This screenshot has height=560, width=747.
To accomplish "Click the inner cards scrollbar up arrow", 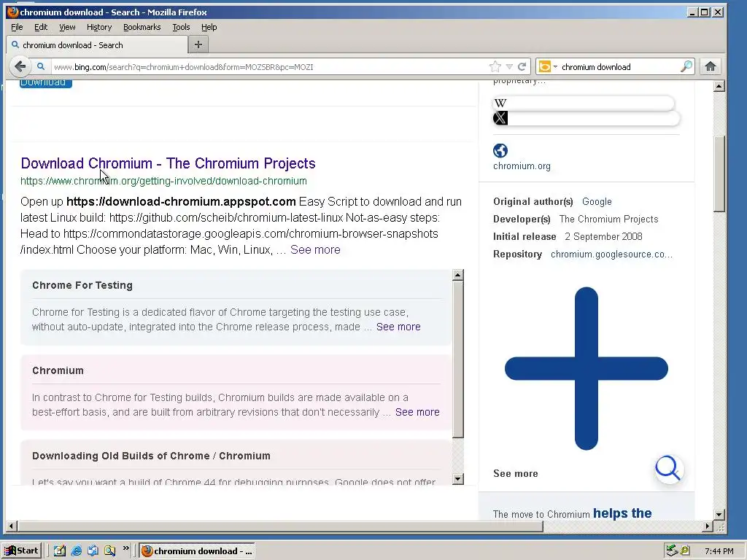I will coord(458,275).
